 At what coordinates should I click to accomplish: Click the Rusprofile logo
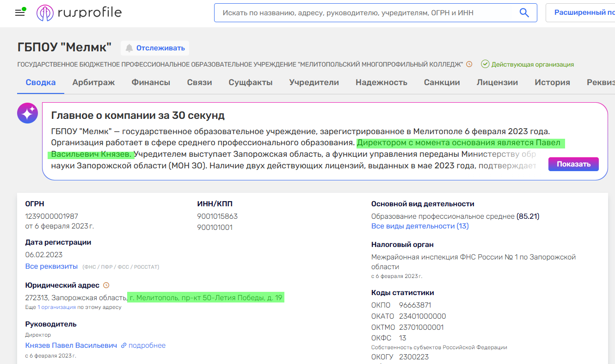click(79, 12)
